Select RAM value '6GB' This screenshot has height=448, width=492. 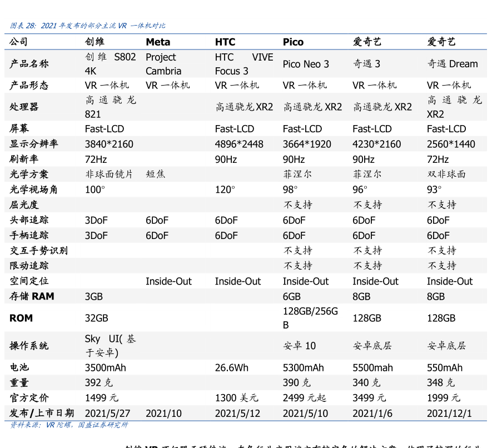pyautogui.click(x=292, y=296)
